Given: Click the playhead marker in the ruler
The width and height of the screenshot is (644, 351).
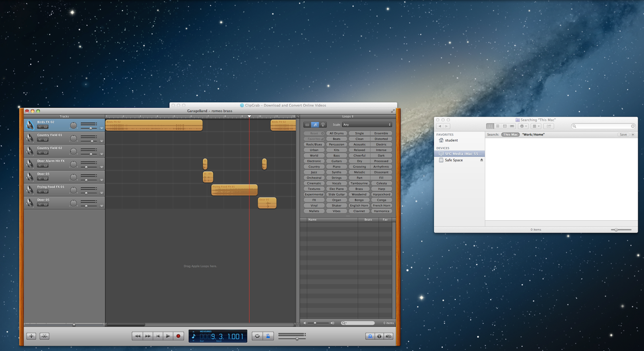Looking at the screenshot, I should [x=249, y=116].
